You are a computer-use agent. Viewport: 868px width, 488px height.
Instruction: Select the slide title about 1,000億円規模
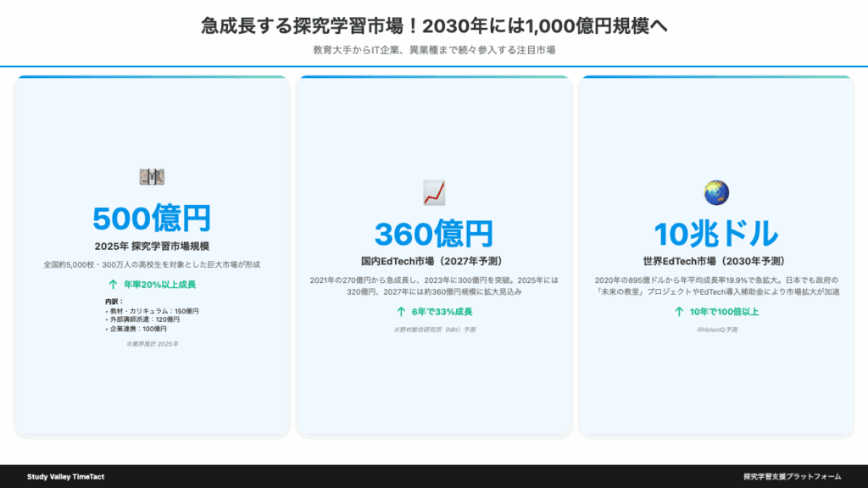tap(434, 26)
